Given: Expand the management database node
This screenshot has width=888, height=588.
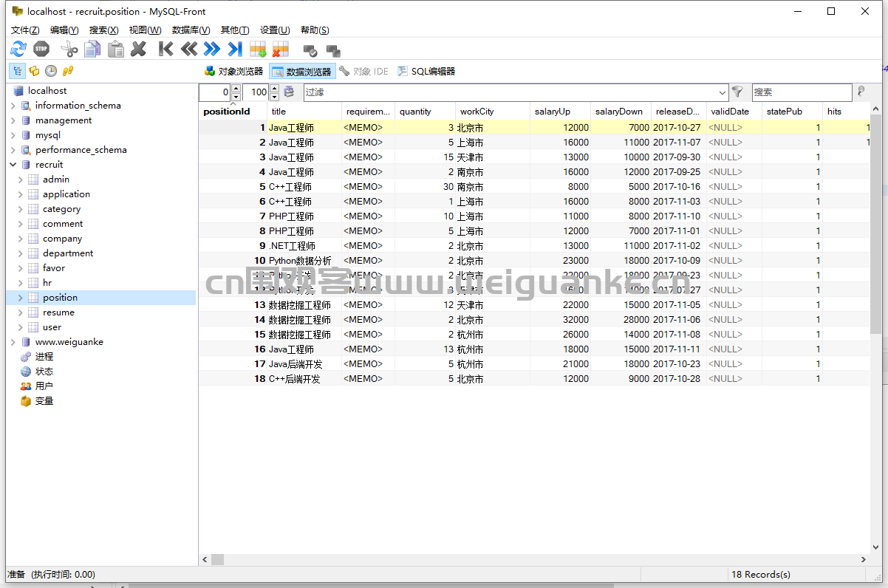Looking at the screenshot, I should click(13, 120).
